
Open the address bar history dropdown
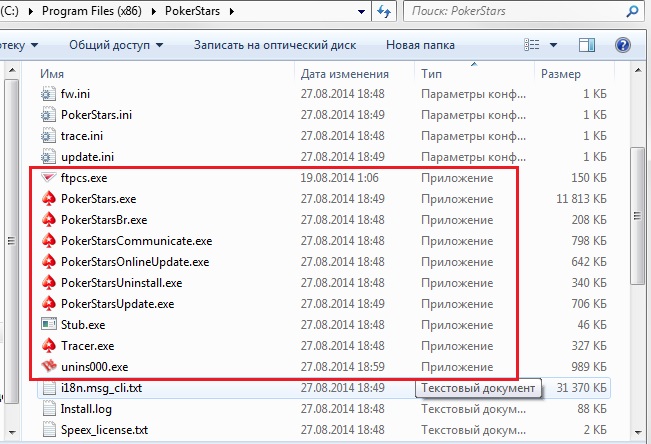point(361,12)
